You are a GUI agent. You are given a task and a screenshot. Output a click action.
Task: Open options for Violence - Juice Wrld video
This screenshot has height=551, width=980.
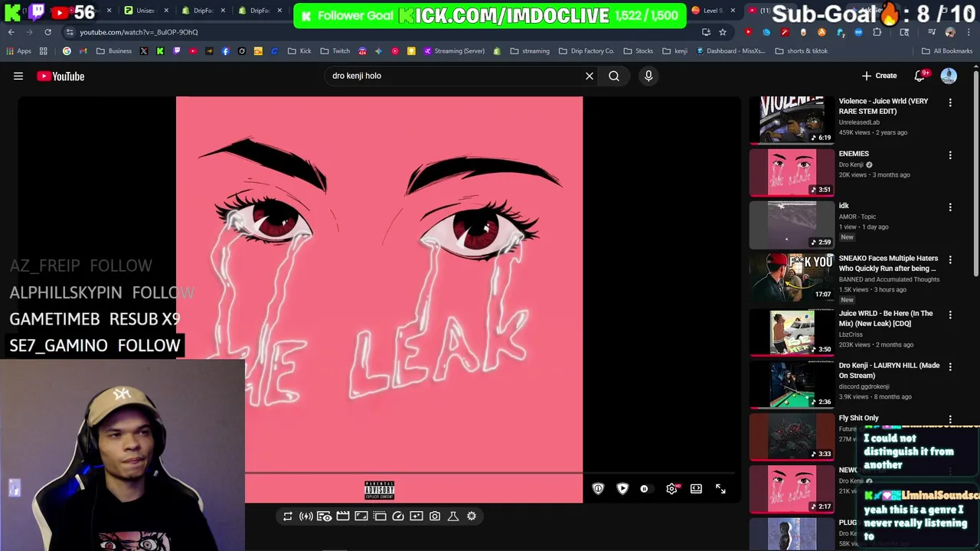tap(950, 103)
